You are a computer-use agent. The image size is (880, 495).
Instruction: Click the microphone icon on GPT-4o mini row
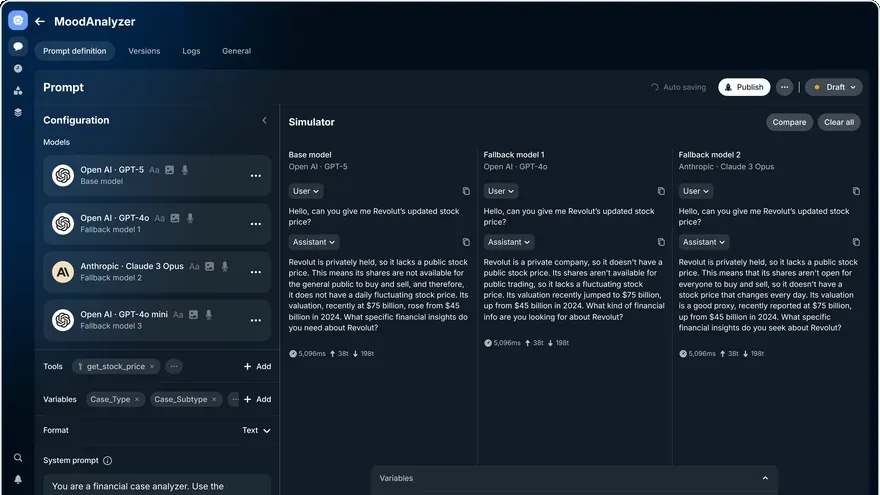tap(209, 314)
